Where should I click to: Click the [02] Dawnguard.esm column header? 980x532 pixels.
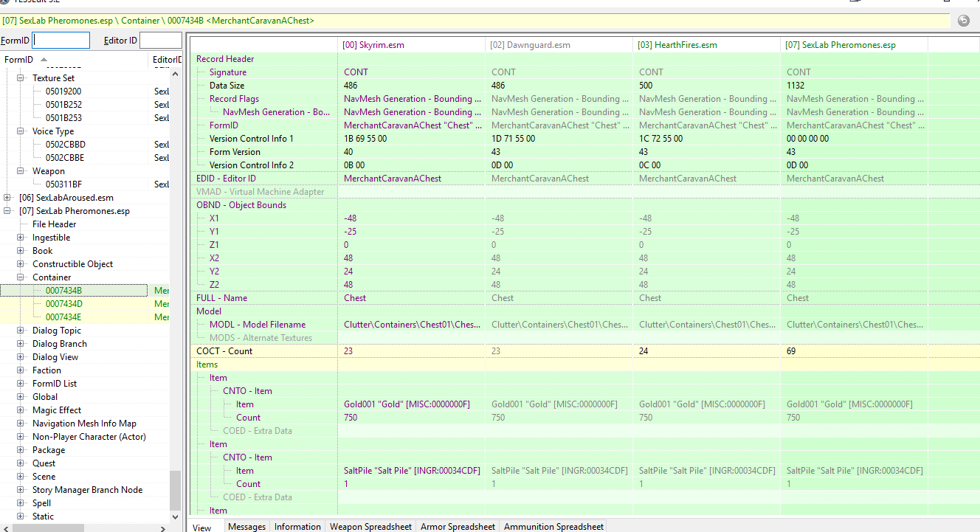click(559, 45)
